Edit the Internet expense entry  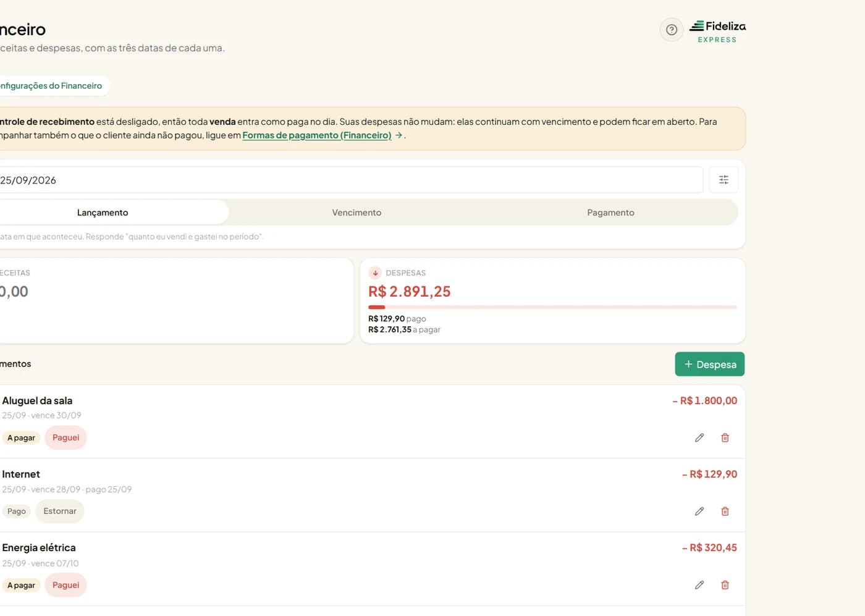pos(699,511)
